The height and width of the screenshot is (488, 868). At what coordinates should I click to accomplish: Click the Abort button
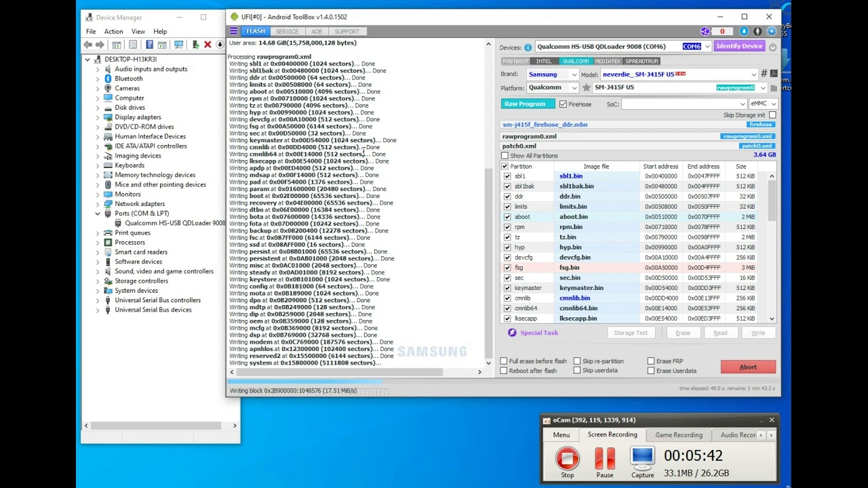pos(748,367)
